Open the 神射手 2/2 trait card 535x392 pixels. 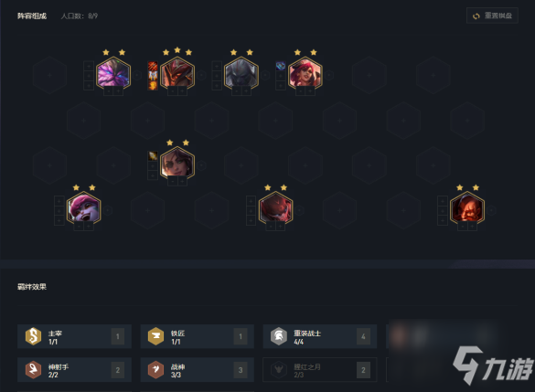[74, 370]
